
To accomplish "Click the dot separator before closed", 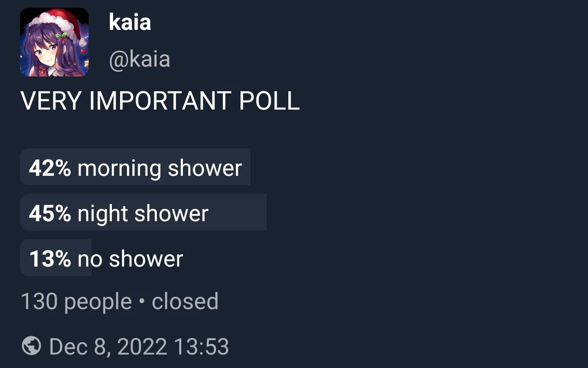I will click(x=142, y=301).
